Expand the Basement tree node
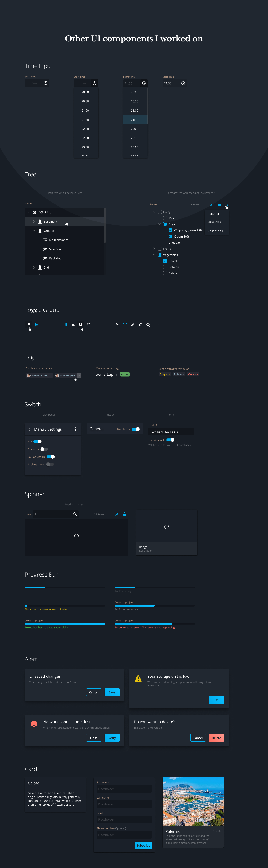Image resolution: width=268 pixels, height=868 pixels. click(x=34, y=221)
